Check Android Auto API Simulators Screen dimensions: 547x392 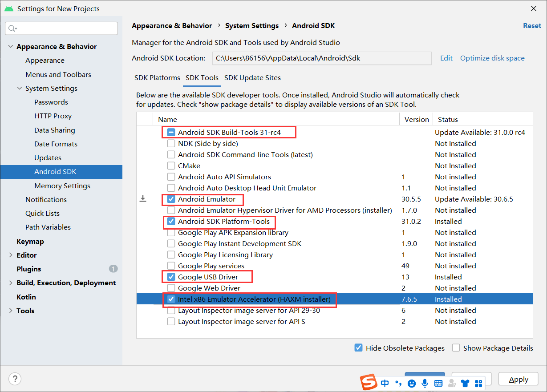pyautogui.click(x=171, y=177)
